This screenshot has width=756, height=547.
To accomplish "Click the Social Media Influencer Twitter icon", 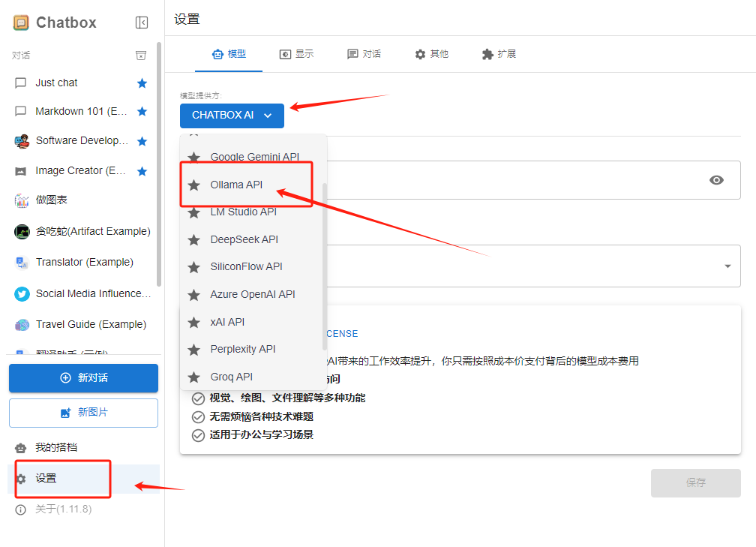I will click(x=22, y=294).
